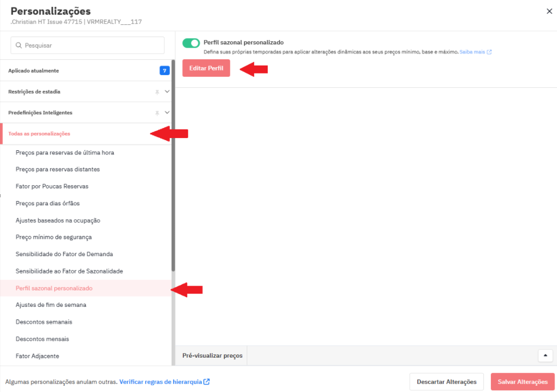Click the pin icon for Predefinições Inteligentes
The height and width of the screenshot is (392, 557).
(157, 113)
